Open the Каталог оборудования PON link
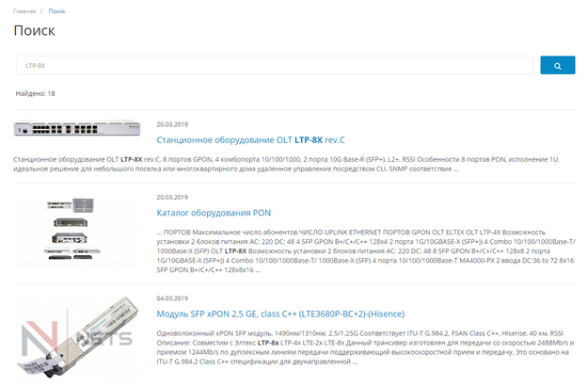Viewport: 588px width, 386px height. (x=214, y=213)
